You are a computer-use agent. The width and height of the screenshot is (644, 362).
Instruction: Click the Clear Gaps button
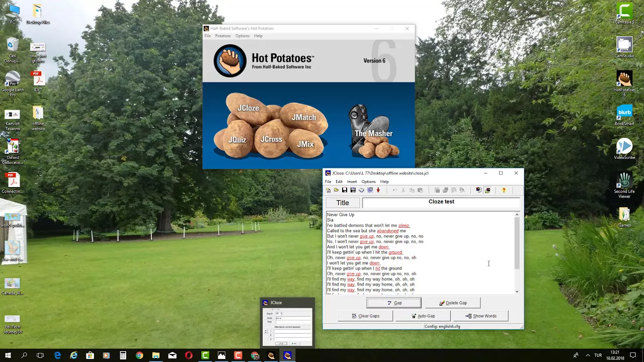[x=366, y=316]
